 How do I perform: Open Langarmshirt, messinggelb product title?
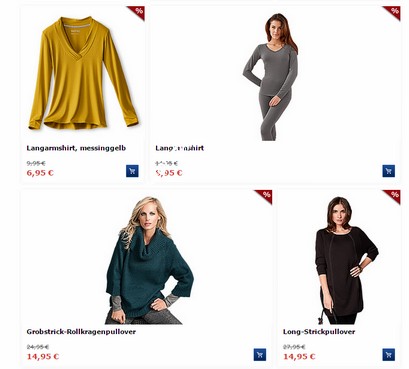[76, 148]
